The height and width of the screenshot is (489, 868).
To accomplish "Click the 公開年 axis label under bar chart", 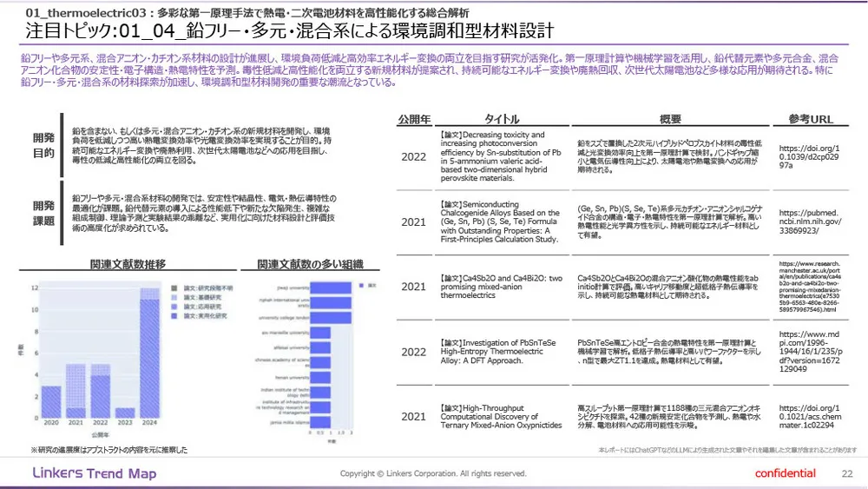I will coord(100,435).
